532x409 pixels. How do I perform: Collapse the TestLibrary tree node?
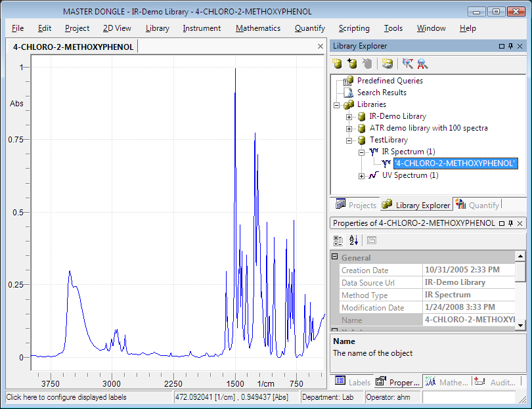349,140
